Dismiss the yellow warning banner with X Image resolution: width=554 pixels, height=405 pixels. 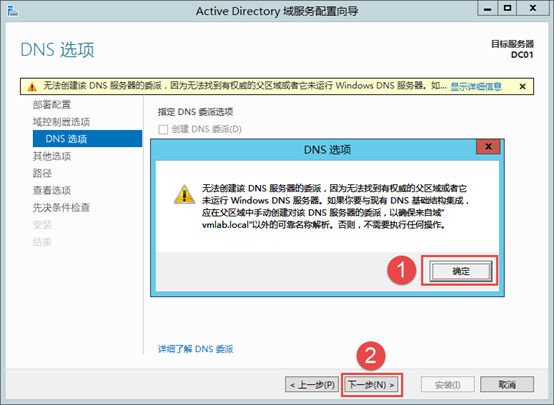523,87
